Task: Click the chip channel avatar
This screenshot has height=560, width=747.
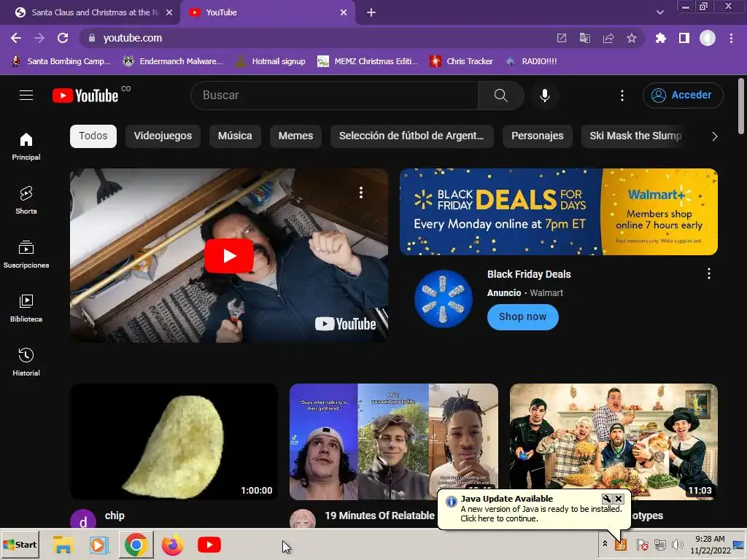Action: pyautogui.click(x=83, y=520)
